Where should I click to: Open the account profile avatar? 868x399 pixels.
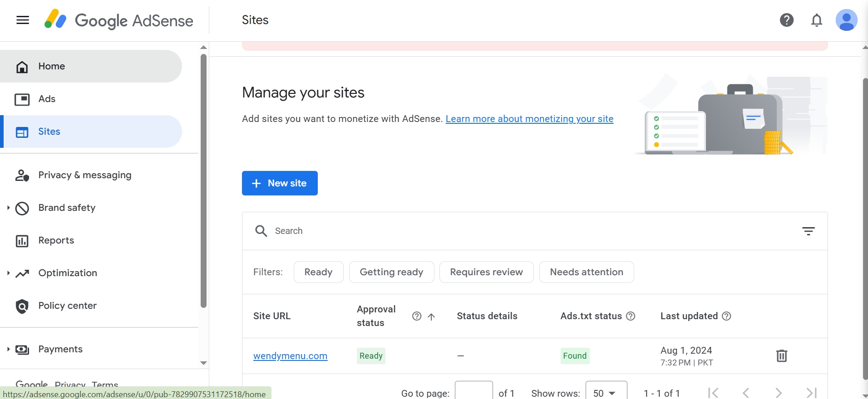click(x=847, y=20)
